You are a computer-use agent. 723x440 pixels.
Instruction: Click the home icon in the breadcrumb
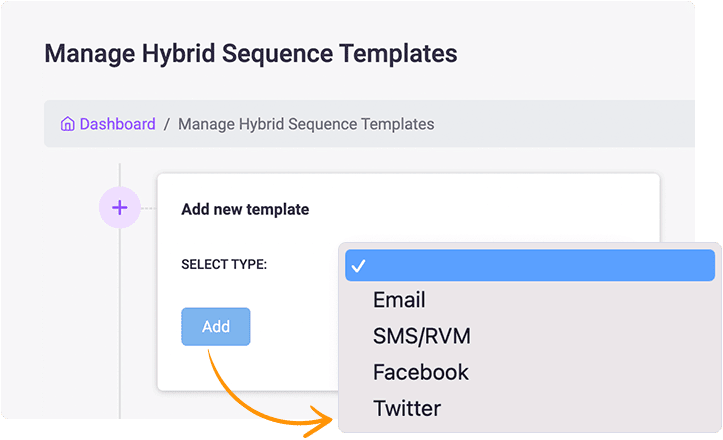point(67,125)
